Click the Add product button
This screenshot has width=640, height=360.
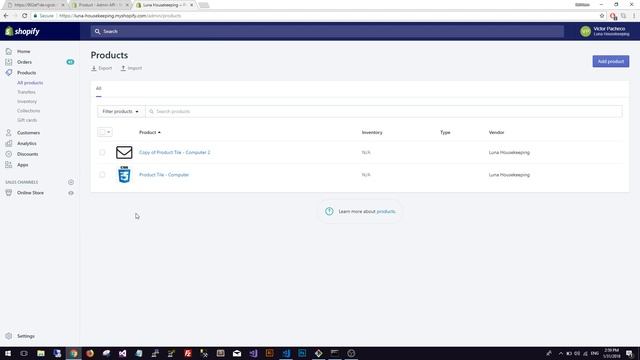(611, 61)
